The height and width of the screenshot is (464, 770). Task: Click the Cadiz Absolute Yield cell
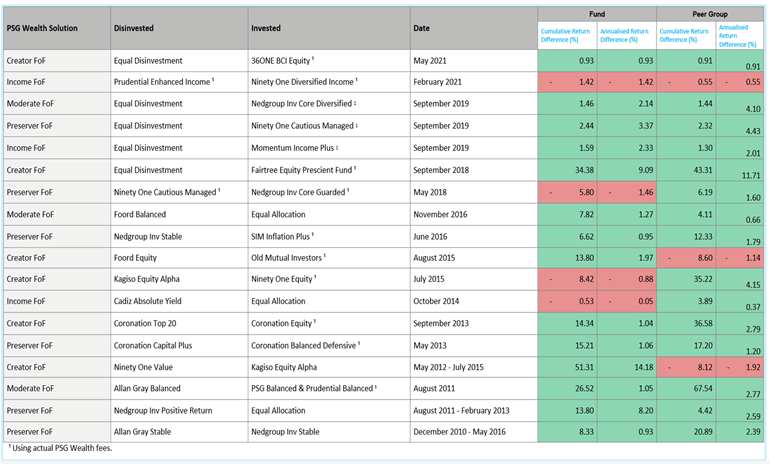tap(152, 300)
